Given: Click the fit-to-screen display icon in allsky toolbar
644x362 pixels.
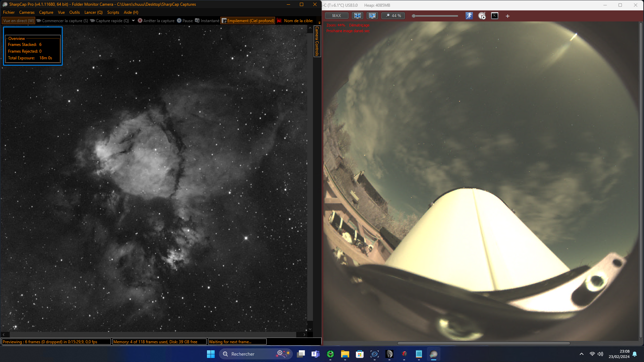Looking at the screenshot, I should pyautogui.click(x=358, y=16).
